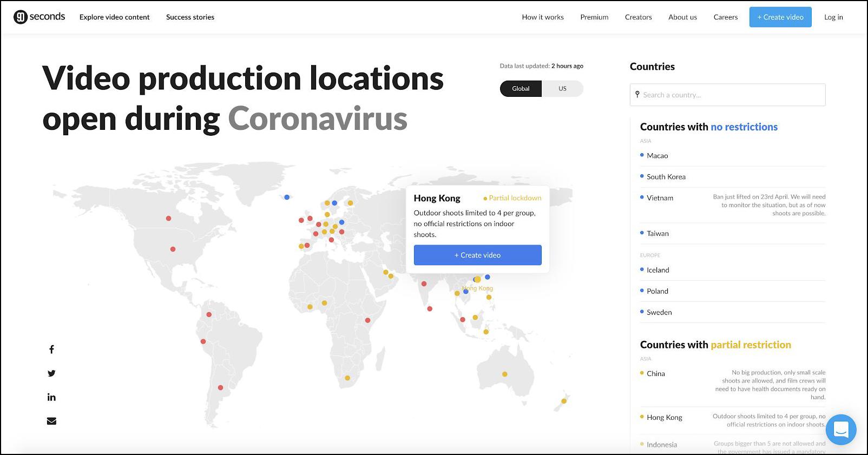
Task: Share page on LinkedIn
Action: pos(51,397)
